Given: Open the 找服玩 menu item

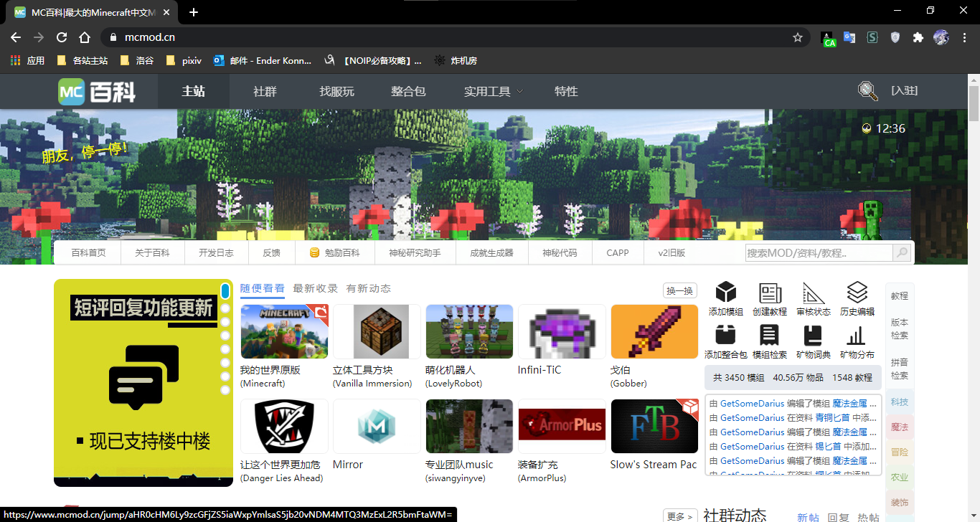Looking at the screenshot, I should 336,91.
